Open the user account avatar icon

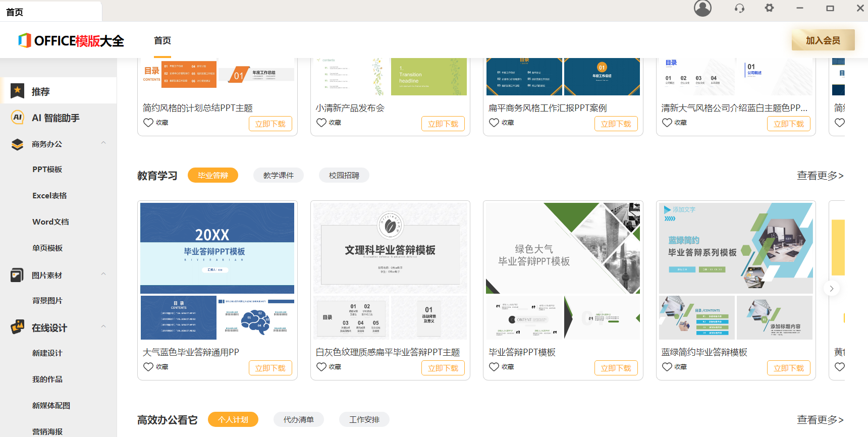(x=702, y=8)
